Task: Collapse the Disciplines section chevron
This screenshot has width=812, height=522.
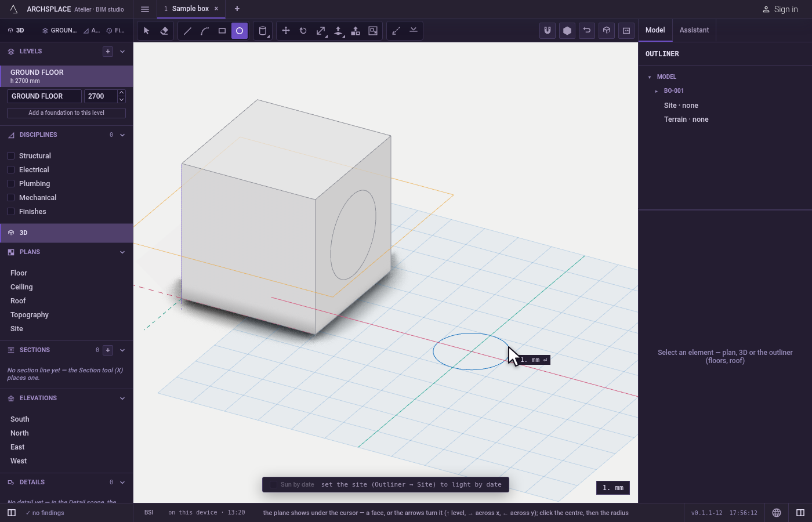Action: [x=122, y=135]
